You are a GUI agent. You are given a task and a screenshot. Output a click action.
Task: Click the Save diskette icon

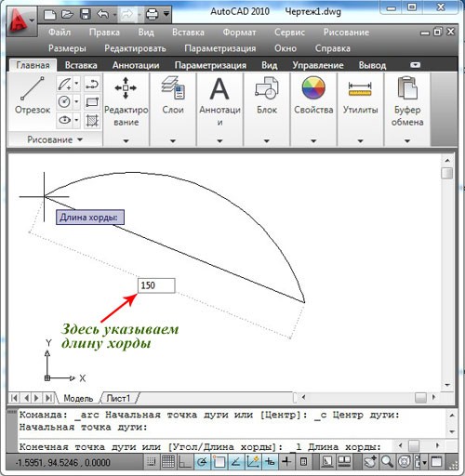(86, 14)
